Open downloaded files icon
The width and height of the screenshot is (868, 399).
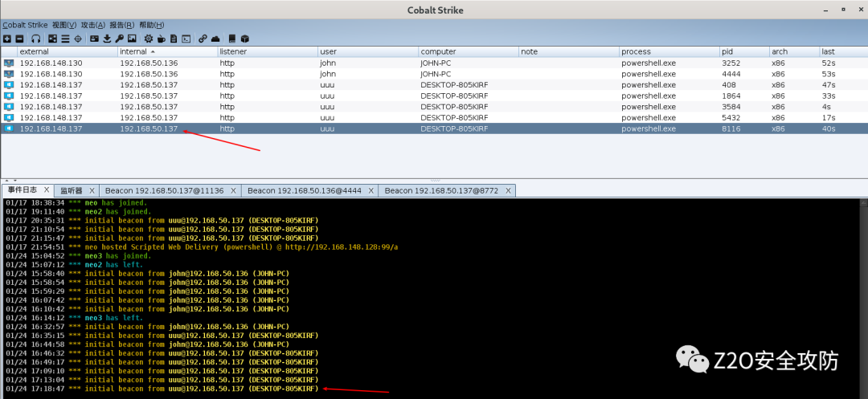point(107,39)
